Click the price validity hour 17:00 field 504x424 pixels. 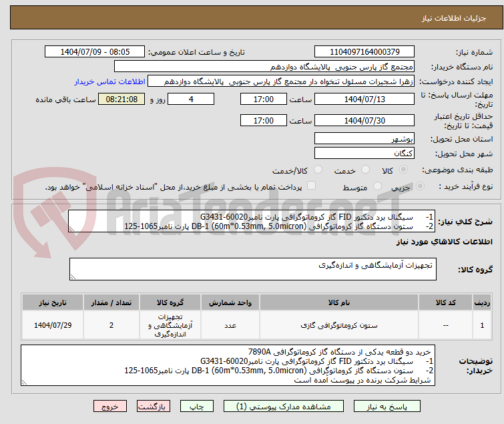tap(264, 121)
